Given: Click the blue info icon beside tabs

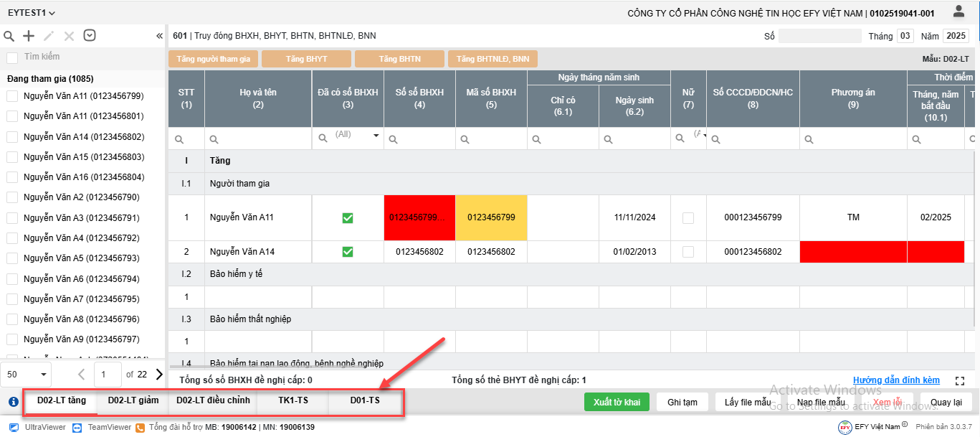Looking at the screenshot, I should [13, 402].
